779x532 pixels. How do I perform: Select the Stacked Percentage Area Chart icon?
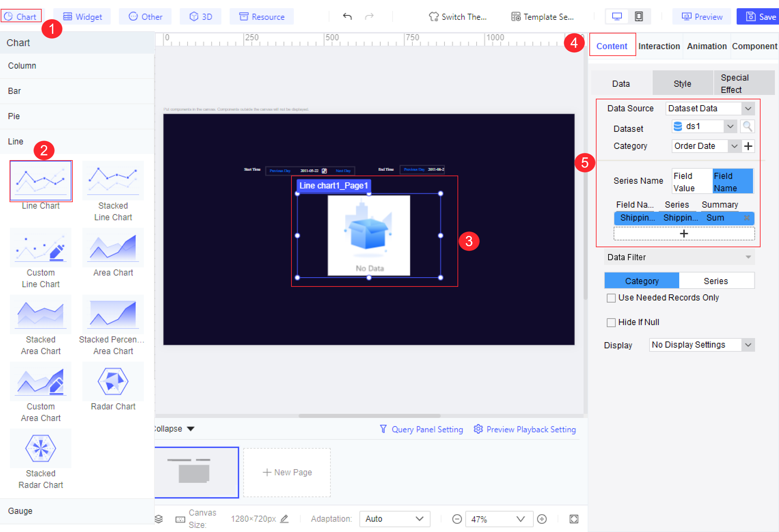pyautogui.click(x=113, y=314)
